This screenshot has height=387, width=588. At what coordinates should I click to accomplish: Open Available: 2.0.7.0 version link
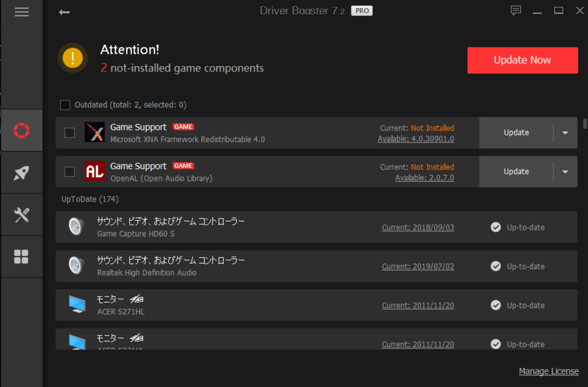click(425, 178)
